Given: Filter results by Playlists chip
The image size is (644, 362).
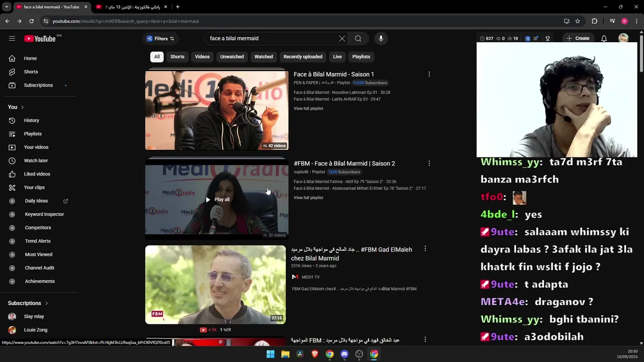Looking at the screenshot, I should tap(361, 57).
